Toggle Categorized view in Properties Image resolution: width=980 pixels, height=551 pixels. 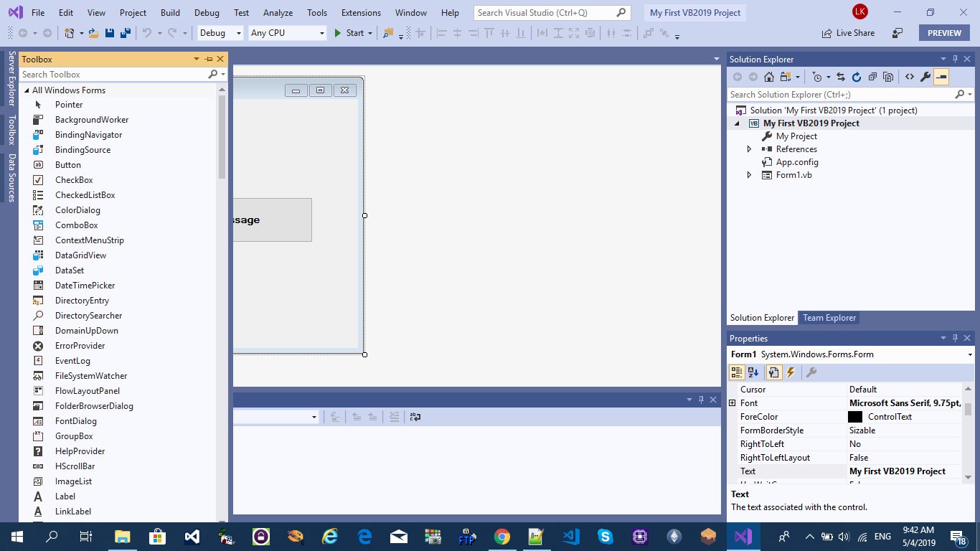point(736,372)
